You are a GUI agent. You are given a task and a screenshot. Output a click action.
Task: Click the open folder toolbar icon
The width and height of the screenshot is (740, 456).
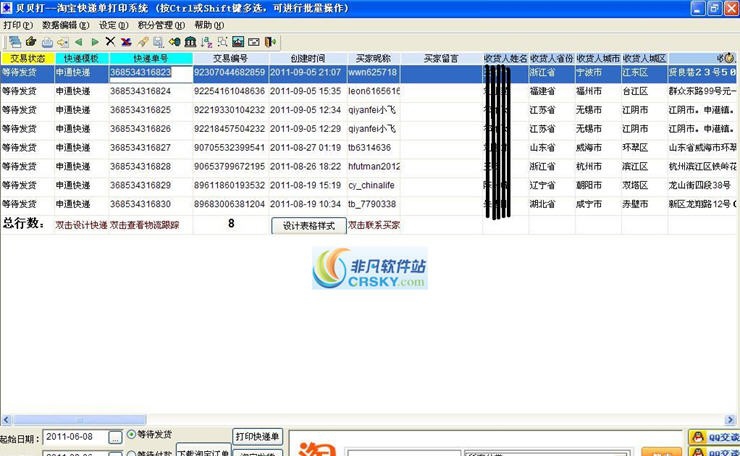click(31, 42)
